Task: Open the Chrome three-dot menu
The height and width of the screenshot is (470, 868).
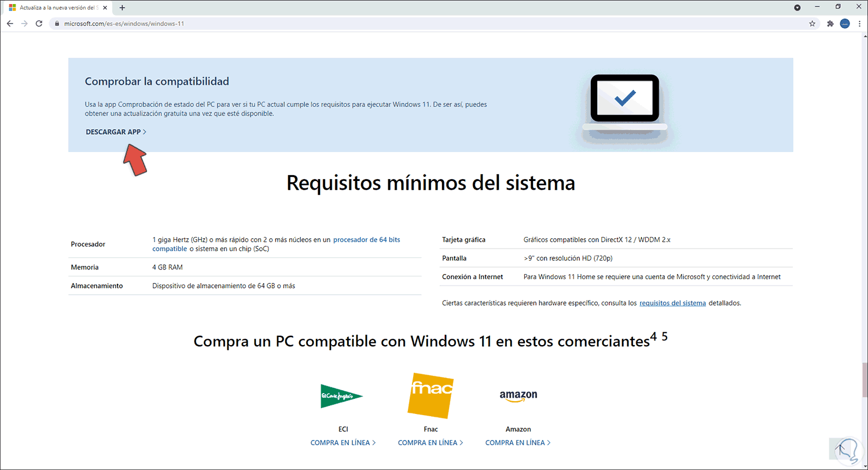Action: pos(859,24)
